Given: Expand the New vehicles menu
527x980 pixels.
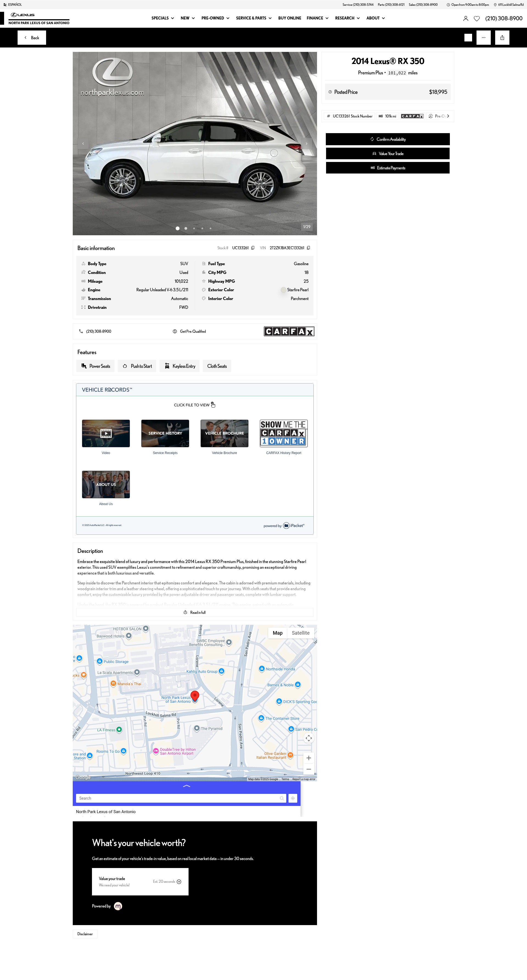Looking at the screenshot, I should pyautogui.click(x=187, y=18).
